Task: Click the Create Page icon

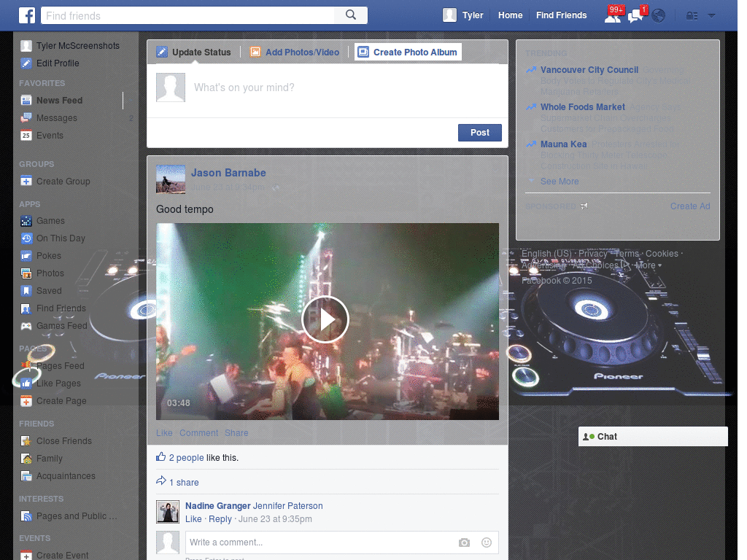Action: click(26, 402)
